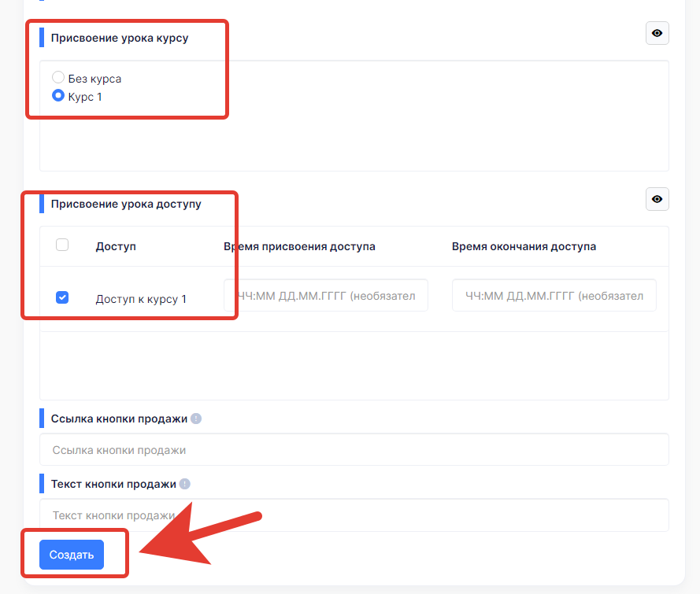Click the Ссылка кнопки продажи input field
Image resolution: width=700 pixels, height=594 pixels.
pos(354,449)
